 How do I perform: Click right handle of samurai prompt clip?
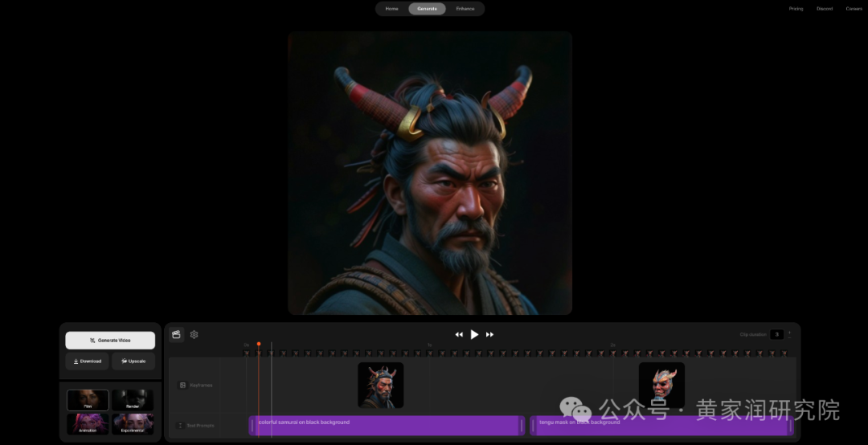(x=521, y=427)
